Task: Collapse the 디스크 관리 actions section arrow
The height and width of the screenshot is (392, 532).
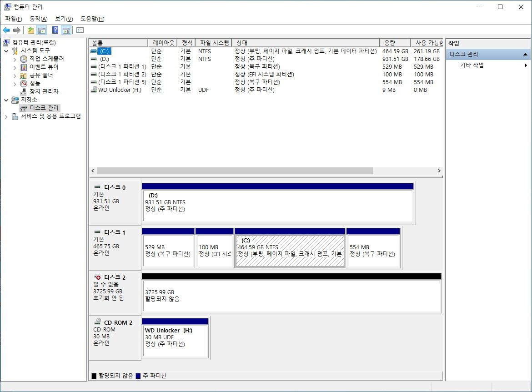Action: (525, 54)
